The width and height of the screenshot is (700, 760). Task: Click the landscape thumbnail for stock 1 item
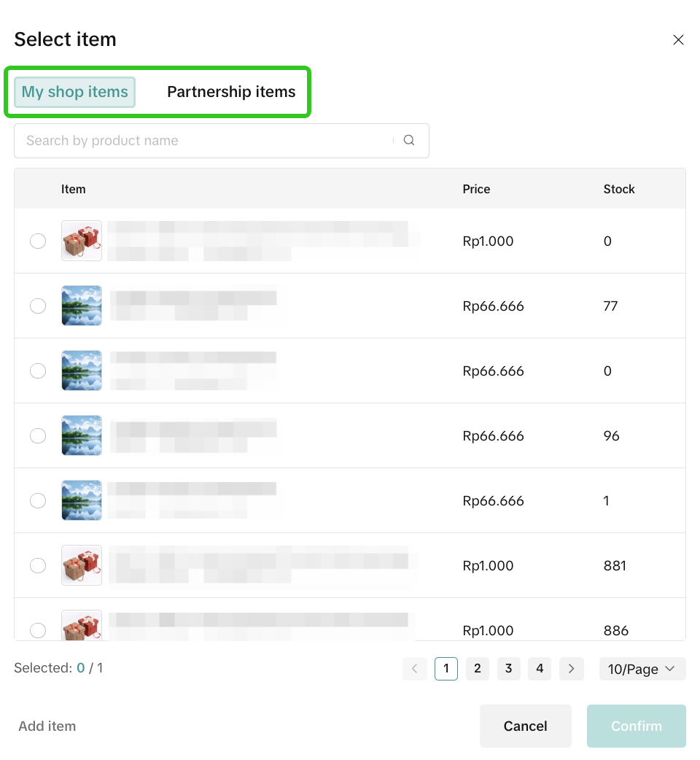click(x=82, y=501)
